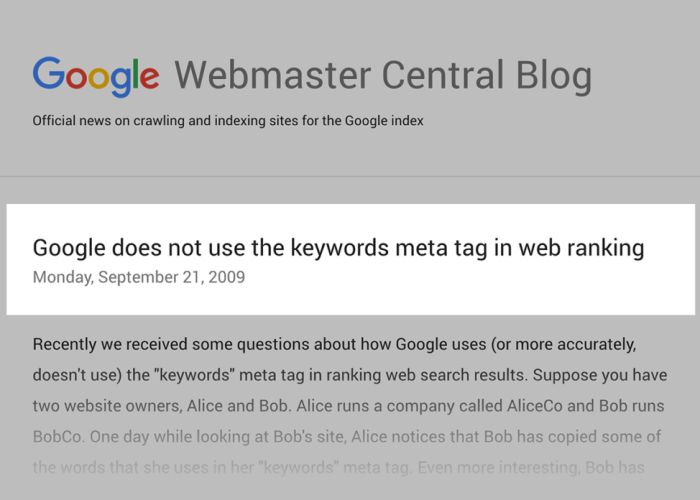Image resolution: width=700 pixels, height=500 pixels.
Task: Click the blue capital G in the logo
Action: [x=47, y=75]
